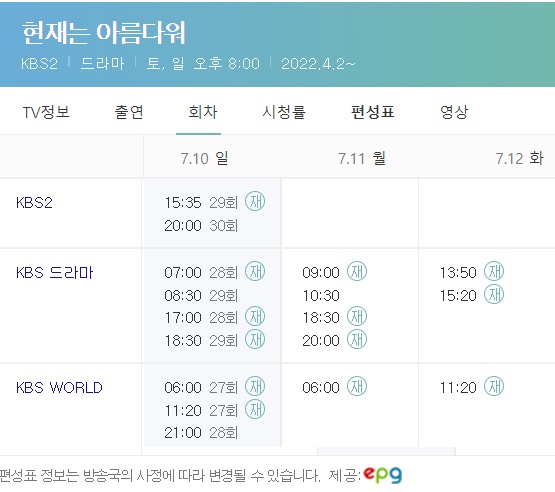Viewport: 555px width, 492px height.
Task: Click the rerun icon beside Monday 20:00
Action: [357, 339]
